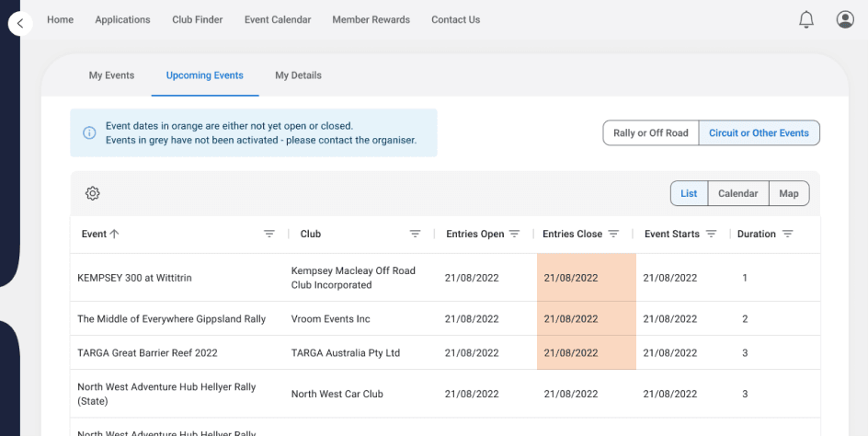Collapse sidebar with the back chevron
868x436 pixels.
[20, 24]
